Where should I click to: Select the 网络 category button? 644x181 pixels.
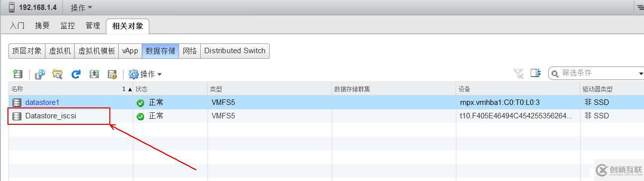(x=190, y=51)
